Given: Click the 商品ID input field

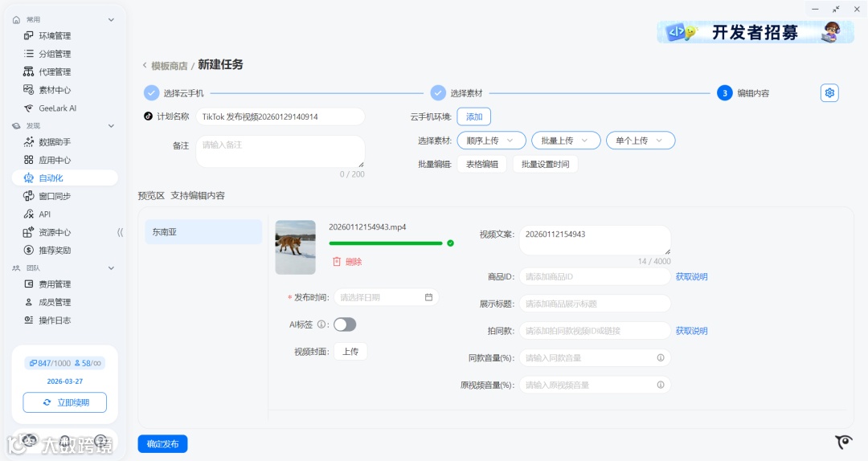Looking at the screenshot, I should (595, 277).
